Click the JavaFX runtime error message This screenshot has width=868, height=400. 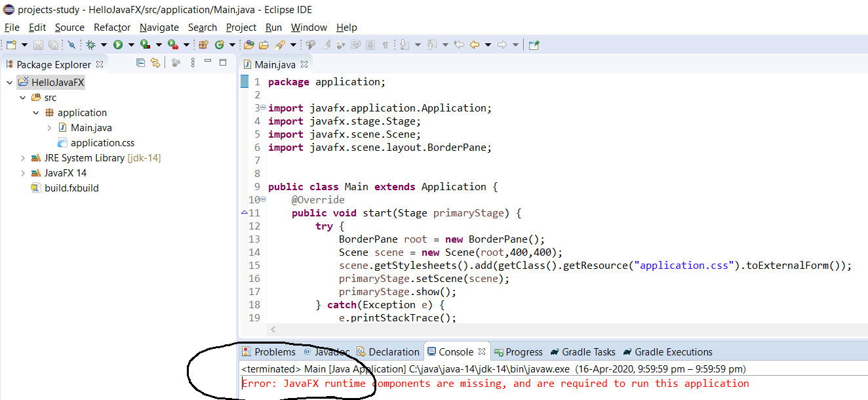tap(496, 384)
